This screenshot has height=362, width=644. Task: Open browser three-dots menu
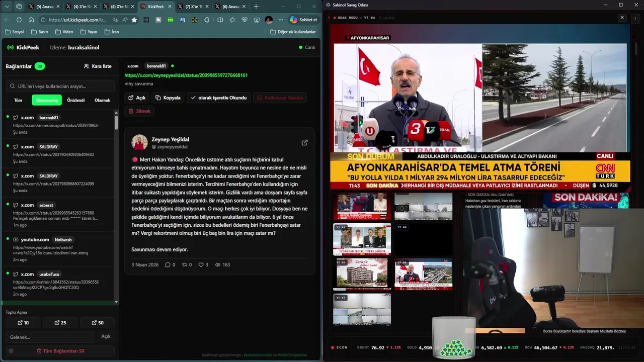click(280, 20)
